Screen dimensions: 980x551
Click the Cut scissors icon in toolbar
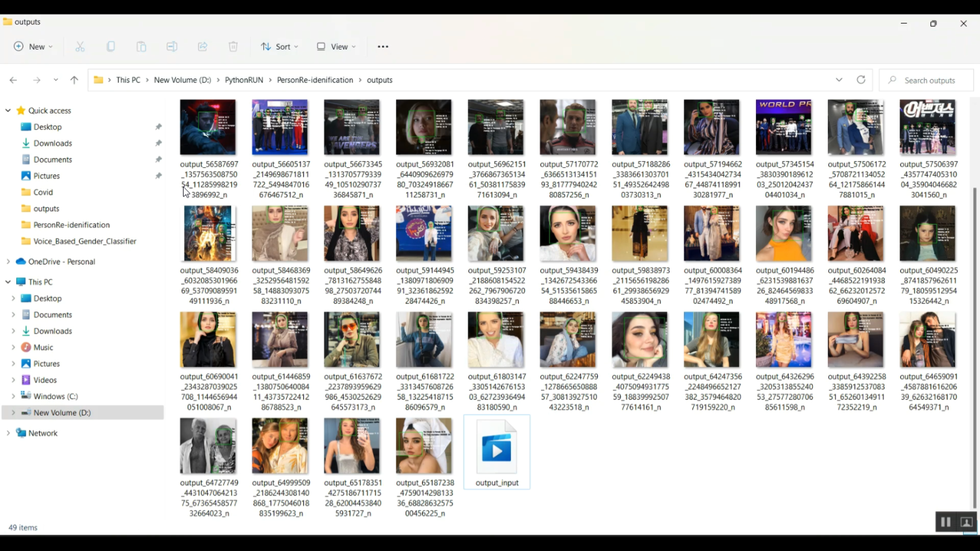coord(80,46)
